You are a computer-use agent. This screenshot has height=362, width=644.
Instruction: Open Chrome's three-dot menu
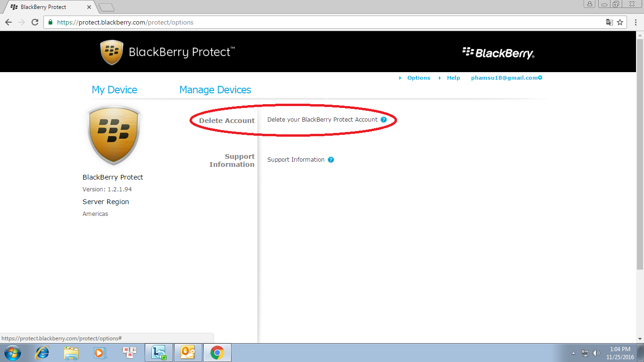click(636, 22)
